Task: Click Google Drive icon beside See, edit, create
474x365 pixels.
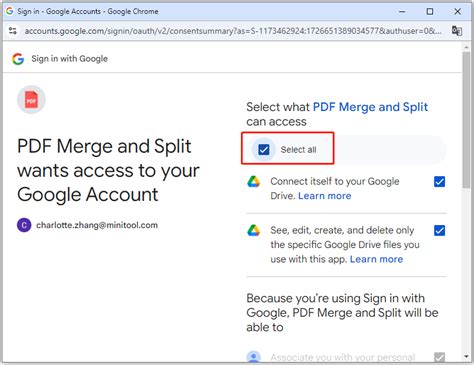Action: (x=253, y=230)
